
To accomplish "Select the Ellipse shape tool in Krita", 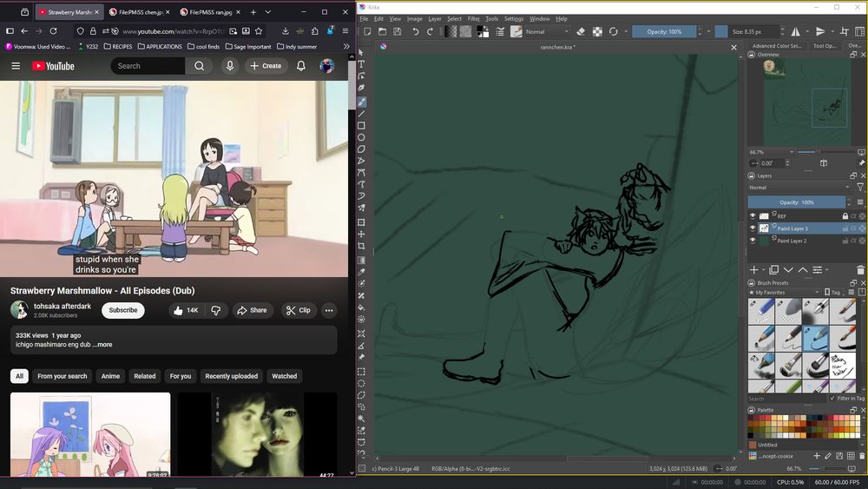I will pyautogui.click(x=361, y=137).
